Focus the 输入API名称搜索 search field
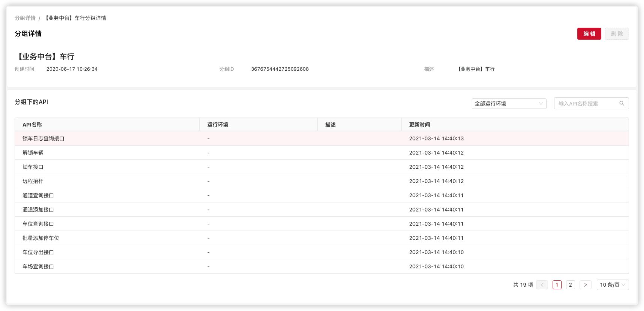 586,104
